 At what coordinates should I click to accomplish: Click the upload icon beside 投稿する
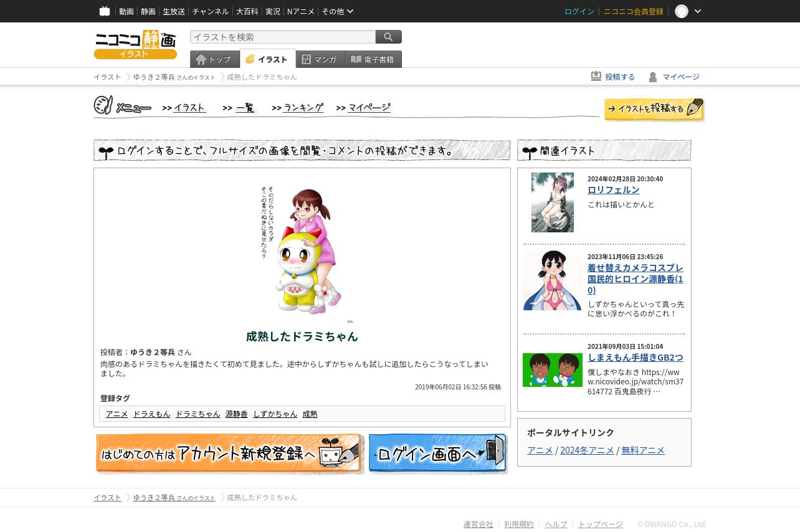596,76
